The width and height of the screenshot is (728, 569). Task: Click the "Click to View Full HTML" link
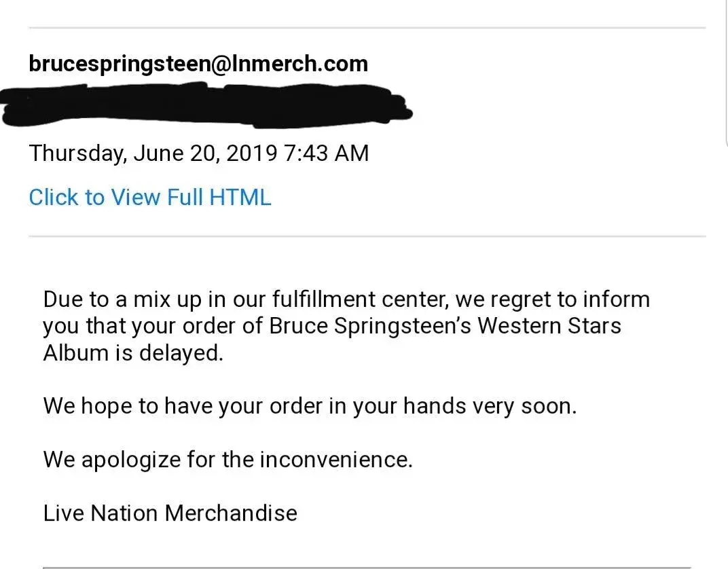click(x=149, y=198)
